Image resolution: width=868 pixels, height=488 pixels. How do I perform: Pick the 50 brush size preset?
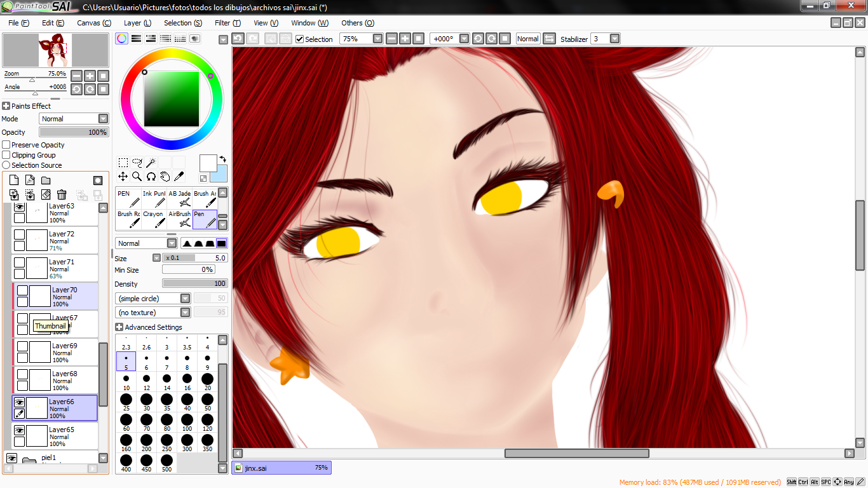[207, 403]
